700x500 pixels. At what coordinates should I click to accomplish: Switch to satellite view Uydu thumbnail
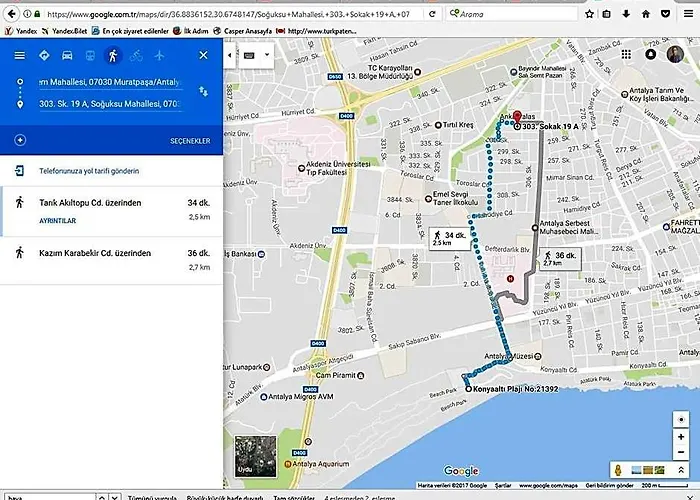click(256, 456)
